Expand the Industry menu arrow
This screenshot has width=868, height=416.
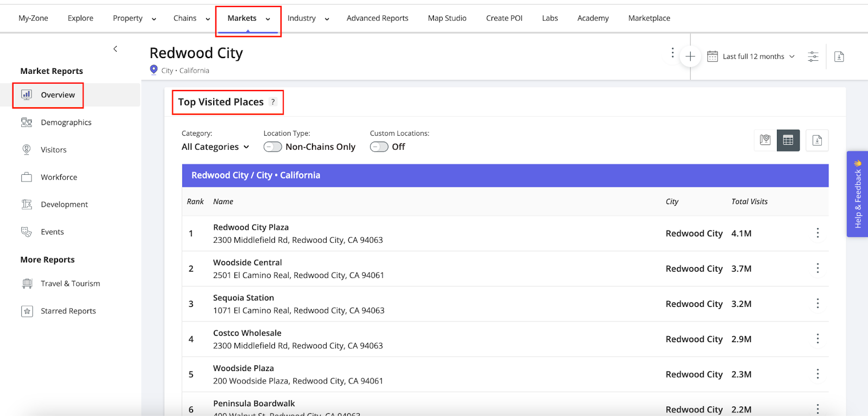coord(327,19)
